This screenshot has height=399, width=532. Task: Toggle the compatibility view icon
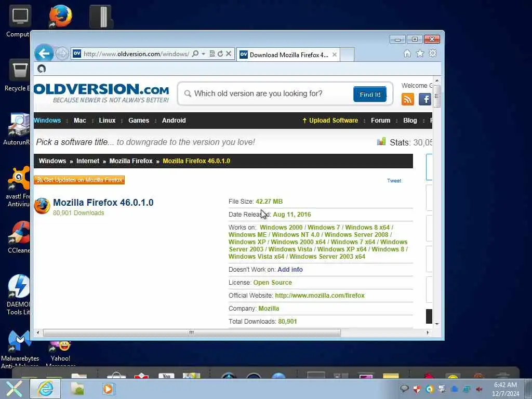(x=212, y=54)
